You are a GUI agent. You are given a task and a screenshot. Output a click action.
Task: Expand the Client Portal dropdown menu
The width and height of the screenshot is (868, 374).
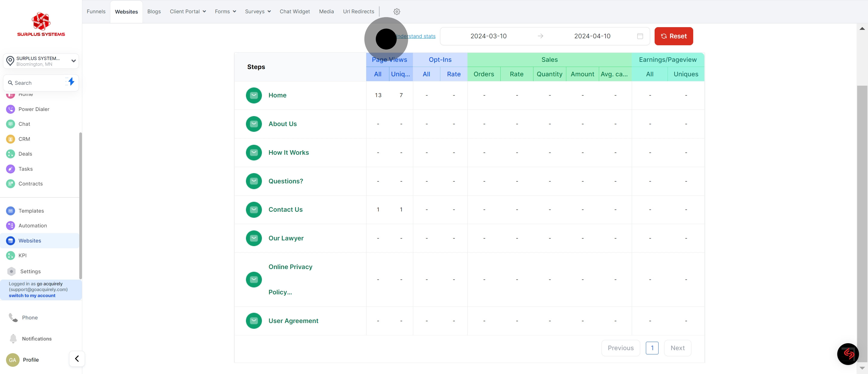188,11
